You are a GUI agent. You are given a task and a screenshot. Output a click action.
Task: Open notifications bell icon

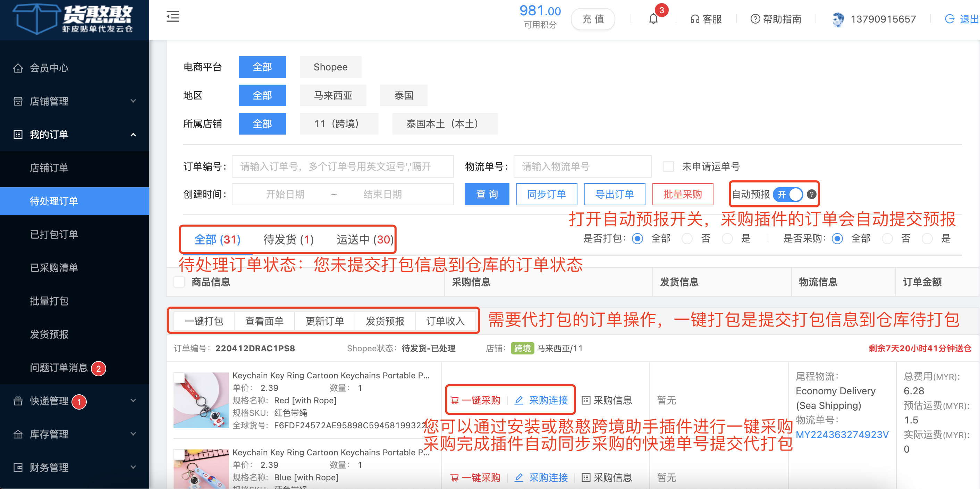[x=653, y=19]
